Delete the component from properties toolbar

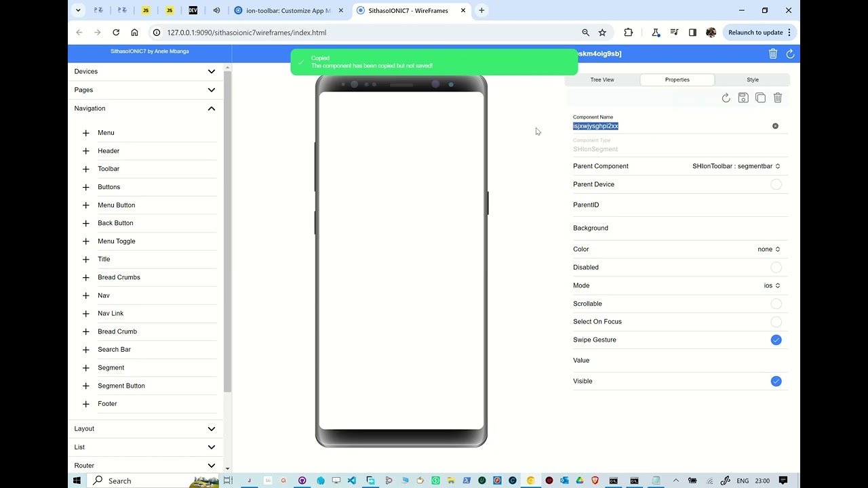point(778,98)
